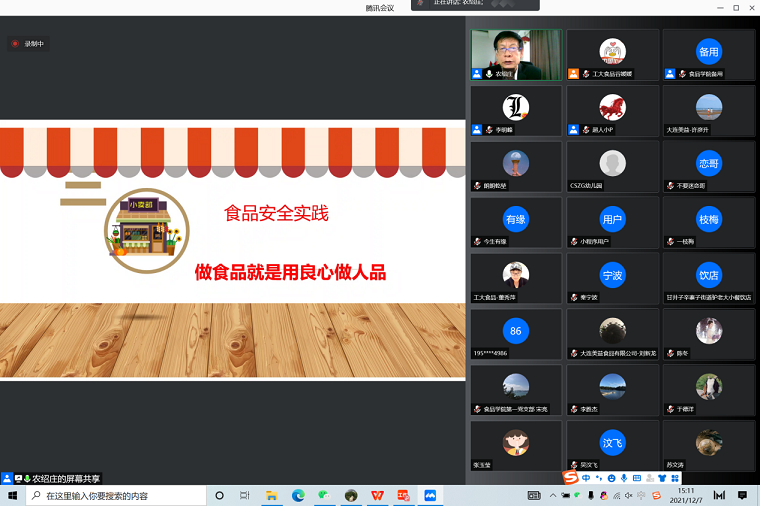The width and height of the screenshot is (760, 506).
Task: Click the Cortana circle icon in taskbar
Action: click(219, 495)
